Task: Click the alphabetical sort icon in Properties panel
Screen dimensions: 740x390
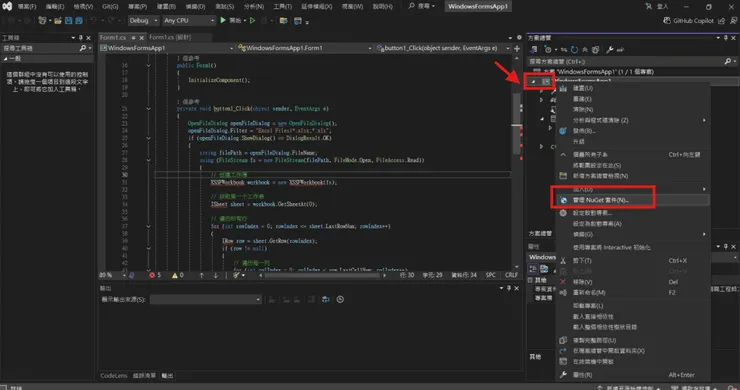Action: 544,269
